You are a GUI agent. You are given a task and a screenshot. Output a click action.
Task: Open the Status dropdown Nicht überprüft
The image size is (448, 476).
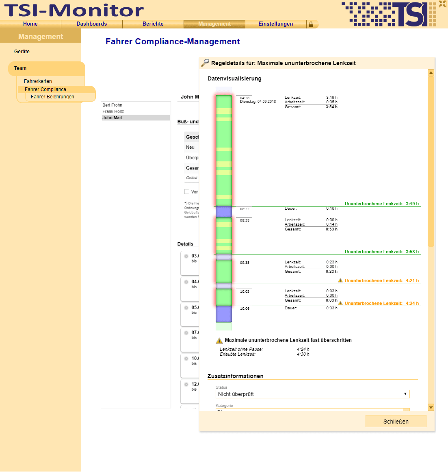point(312,394)
